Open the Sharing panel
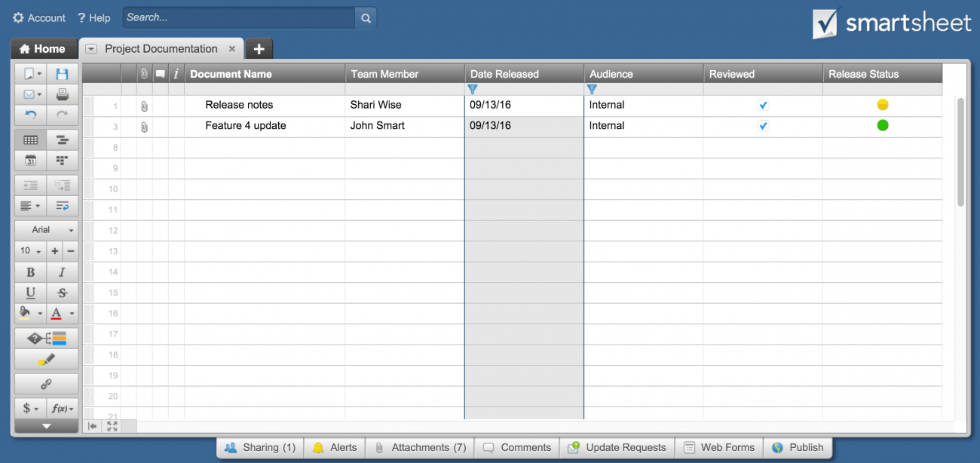 click(259, 447)
